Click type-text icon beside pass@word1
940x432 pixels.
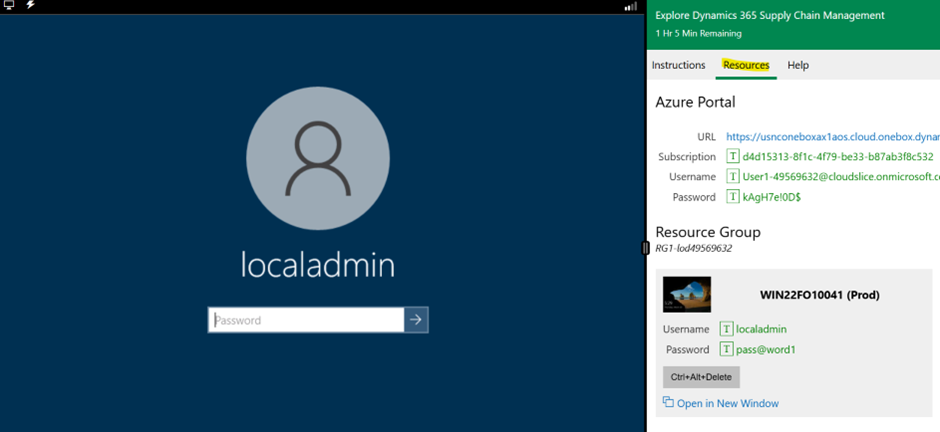[727, 349]
